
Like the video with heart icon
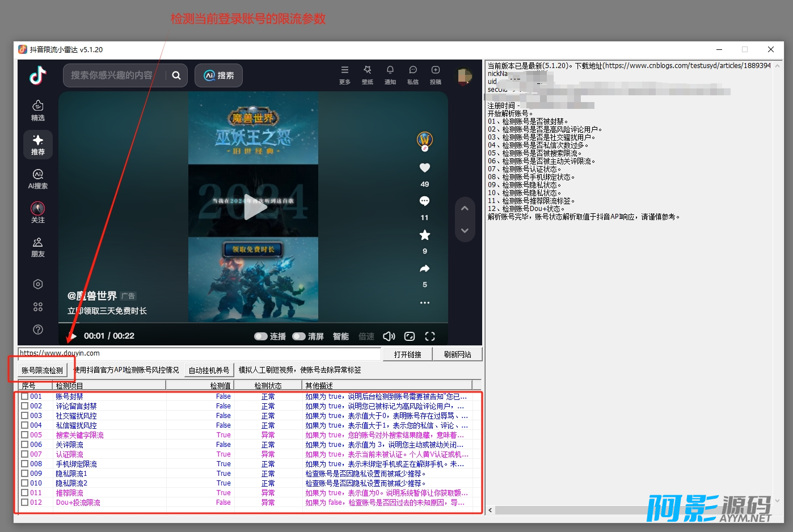click(425, 168)
